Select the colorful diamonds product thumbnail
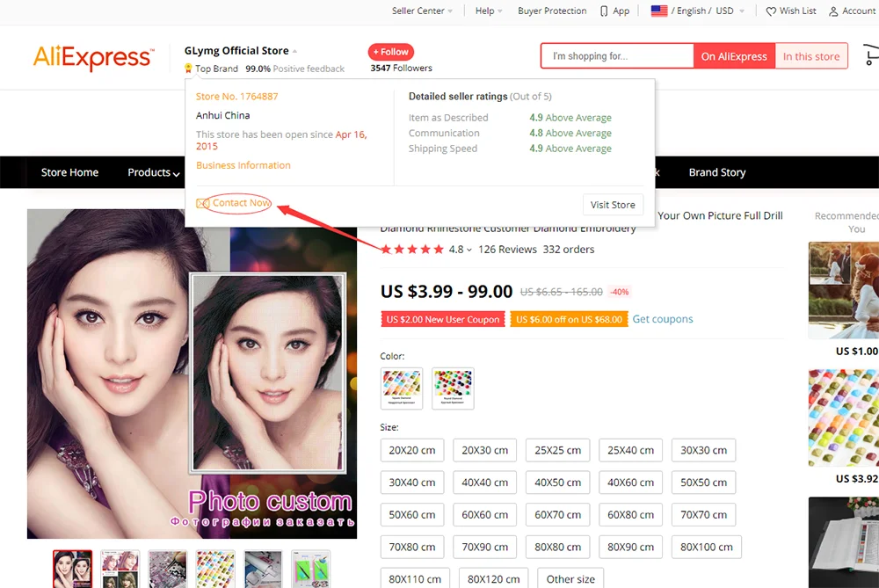This screenshot has width=879, height=588. (215, 569)
